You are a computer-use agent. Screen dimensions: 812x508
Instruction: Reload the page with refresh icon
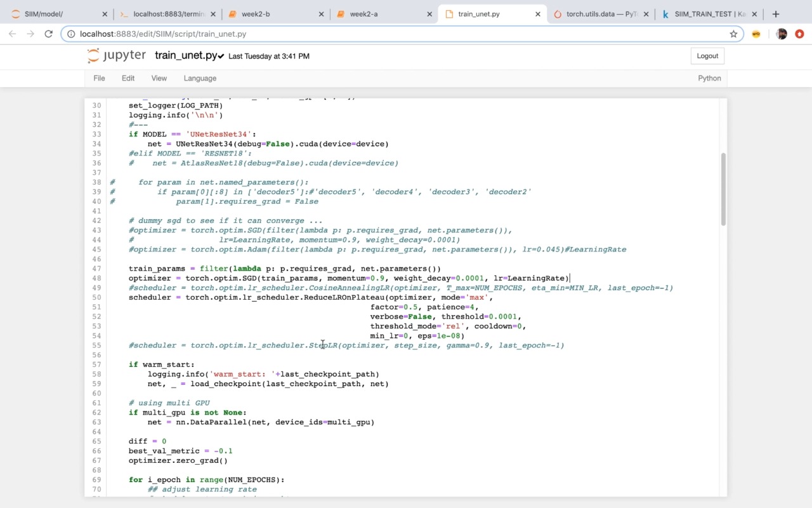pyautogui.click(x=48, y=34)
